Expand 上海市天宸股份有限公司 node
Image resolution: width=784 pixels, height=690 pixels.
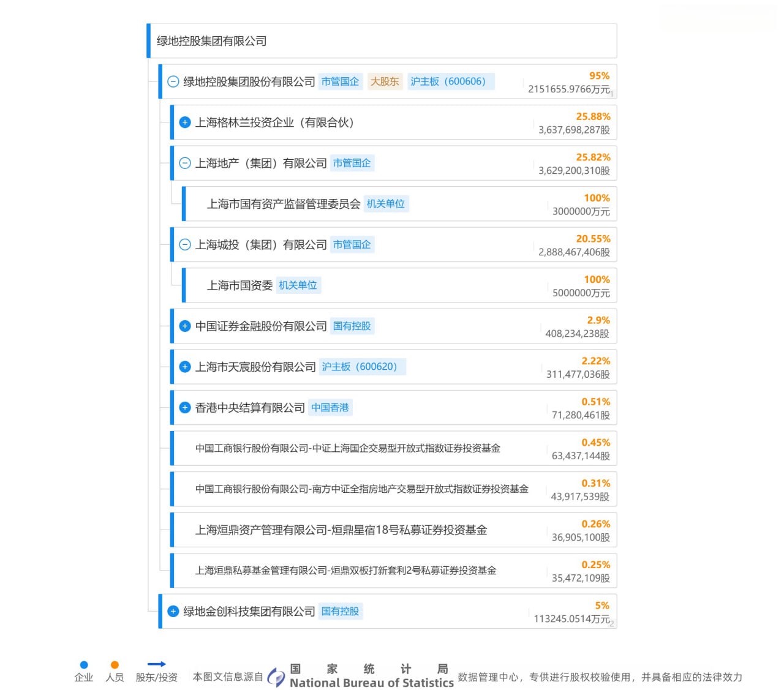185,367
